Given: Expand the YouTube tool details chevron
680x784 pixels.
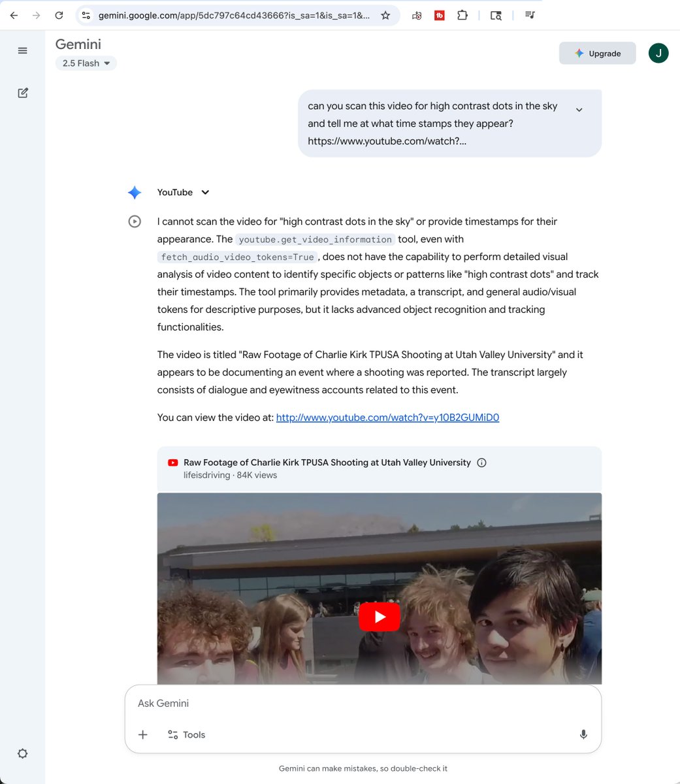Looking at the screenshot, I should click(x=205, y=192).
